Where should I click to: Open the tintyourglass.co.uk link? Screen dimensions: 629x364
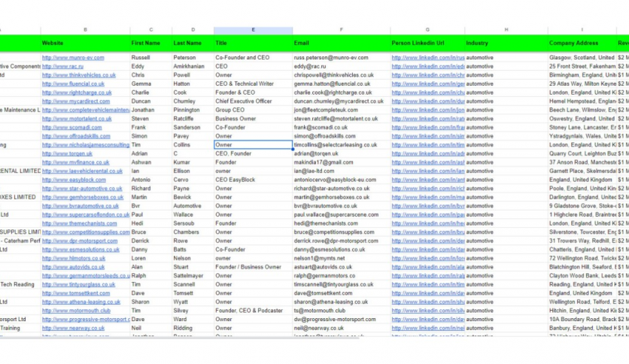(x=78, y=284)
